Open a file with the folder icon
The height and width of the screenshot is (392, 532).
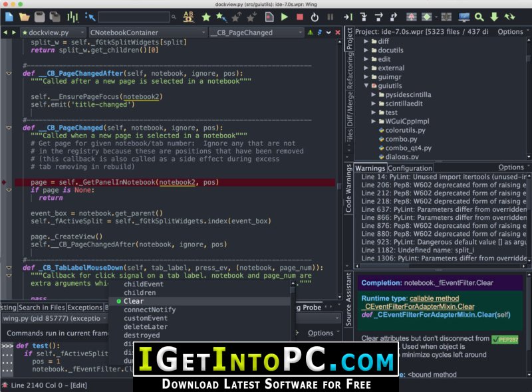pos(24,17)
